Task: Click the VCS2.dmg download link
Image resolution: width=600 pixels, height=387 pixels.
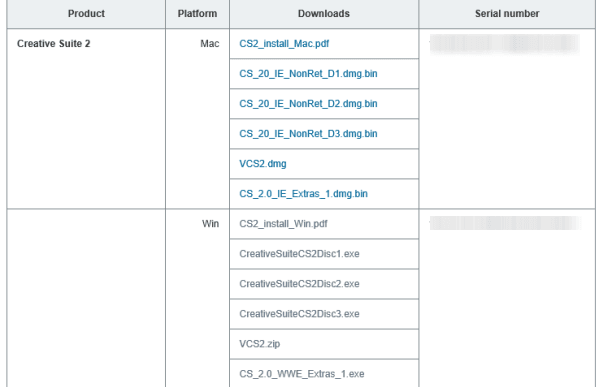Action: pos(263,164)
